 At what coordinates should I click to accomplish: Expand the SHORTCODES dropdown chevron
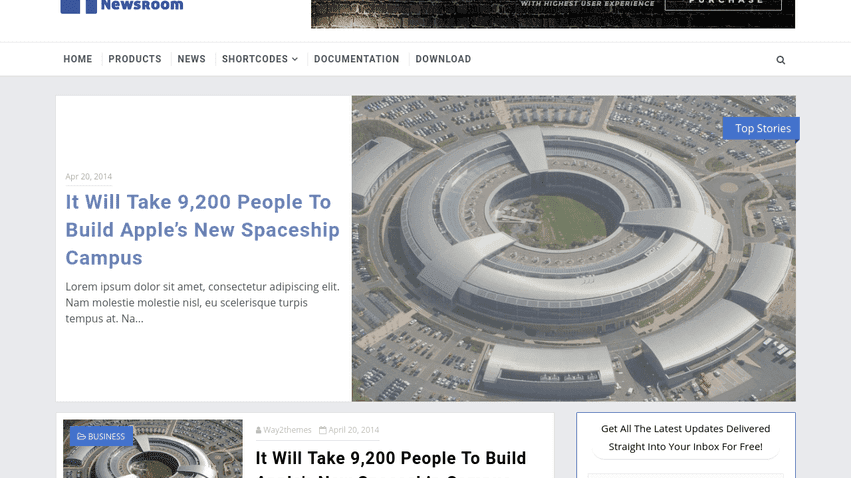coord(295,59)
